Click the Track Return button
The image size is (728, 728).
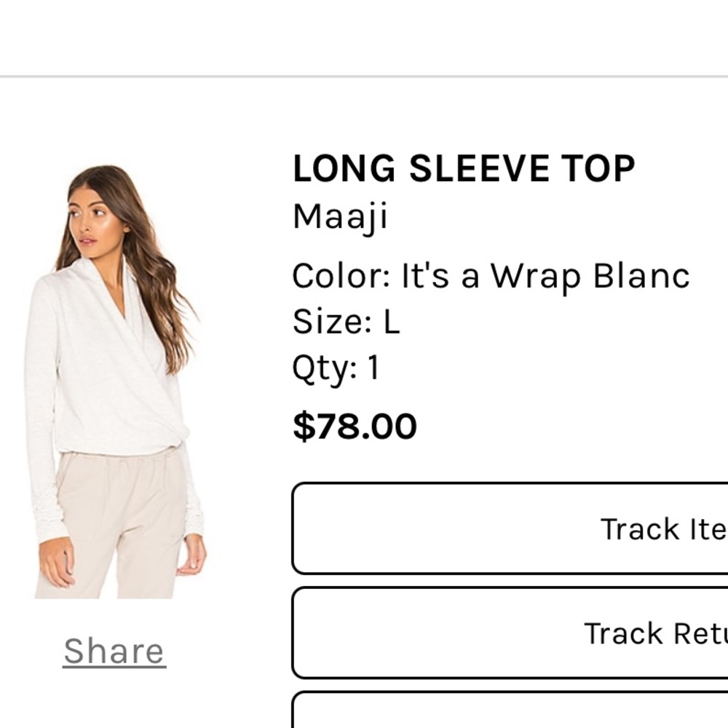point(510,633)
